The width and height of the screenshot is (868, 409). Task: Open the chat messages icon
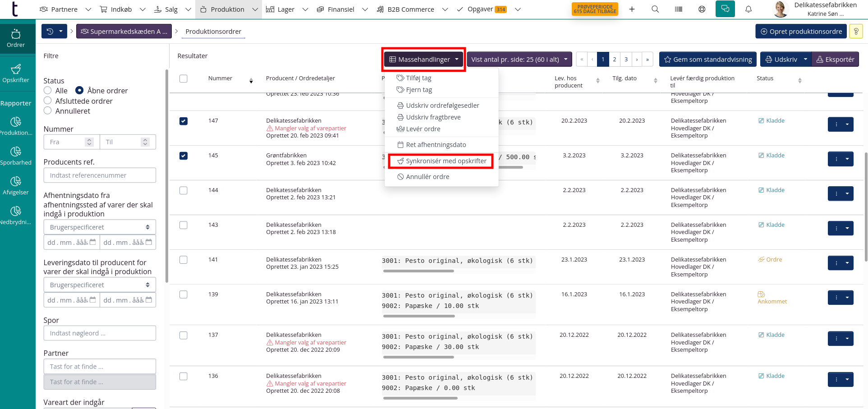(725, 9)
